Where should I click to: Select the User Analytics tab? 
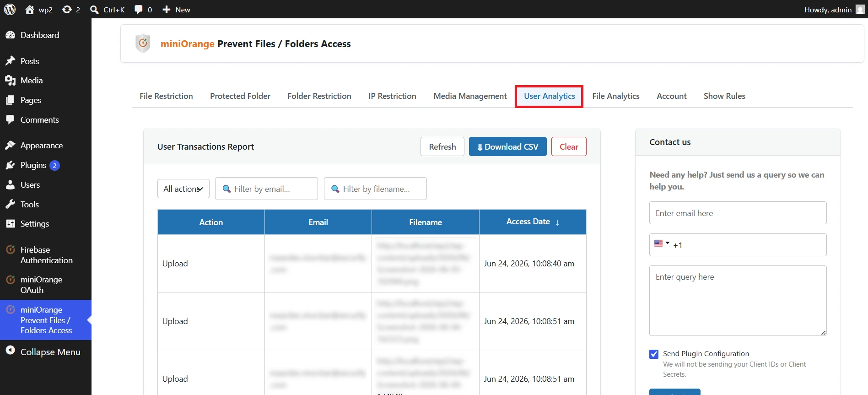tap(550, 96)
